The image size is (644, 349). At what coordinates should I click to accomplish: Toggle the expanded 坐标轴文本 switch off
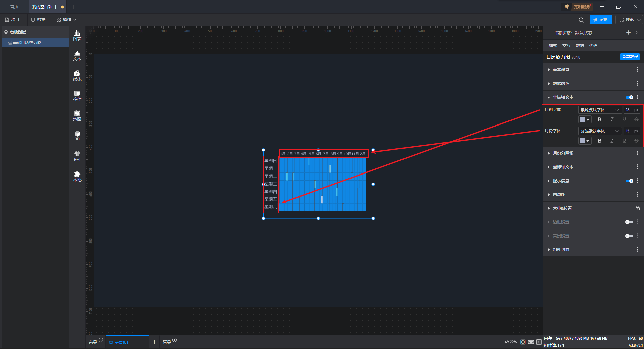[x=629, y=97]
